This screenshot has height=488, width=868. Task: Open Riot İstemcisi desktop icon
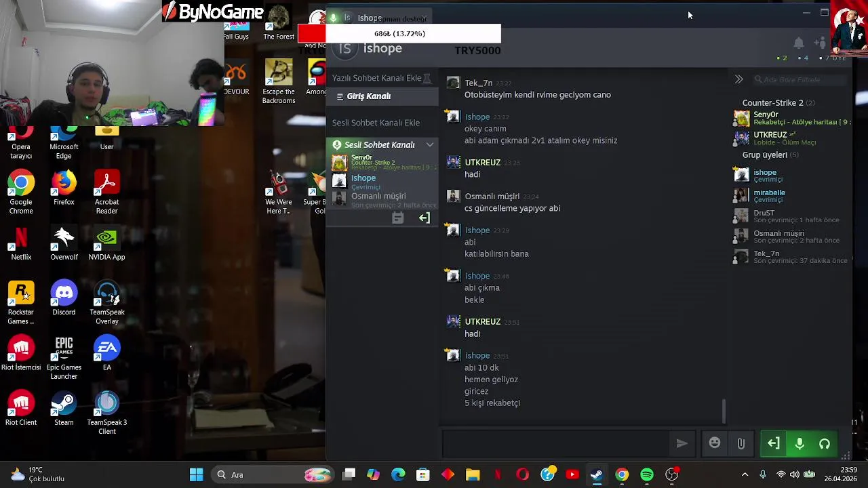click(x=21, y=354)
